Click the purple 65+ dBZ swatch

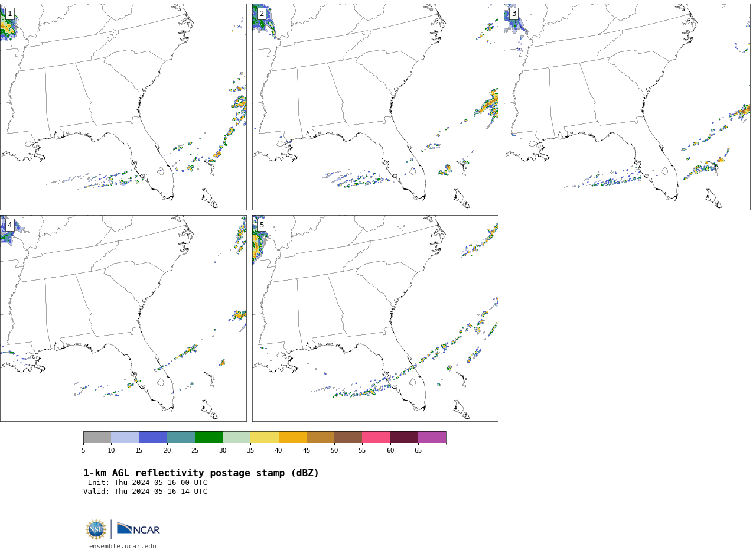coord(432,437)
